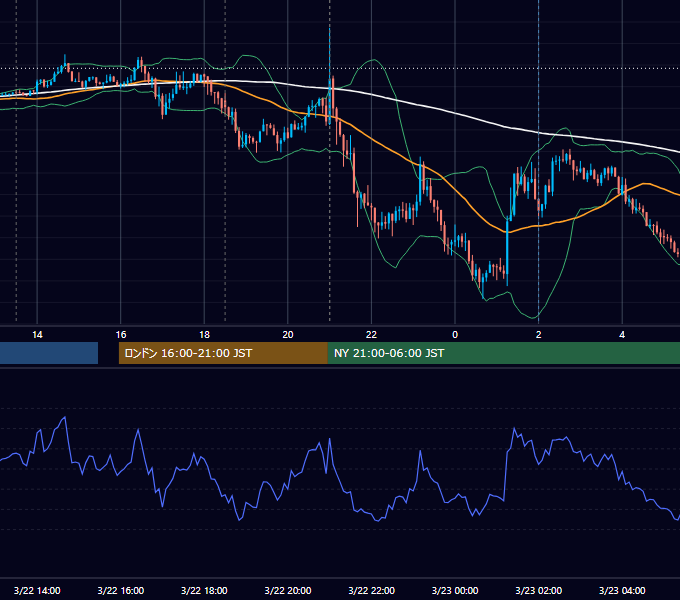The image size is (680, 600).
Task: Click the "0" midnight label on price chart axis
Action: point(455,335)
